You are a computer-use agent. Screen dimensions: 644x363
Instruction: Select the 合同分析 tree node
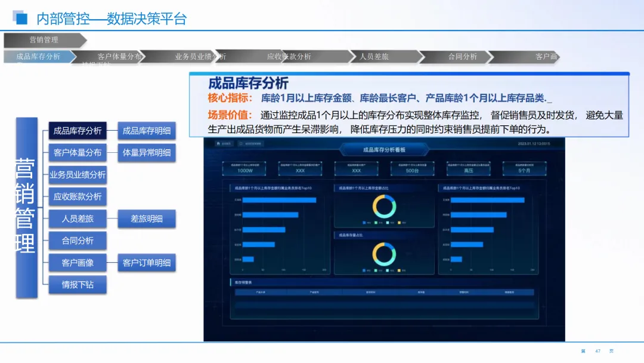pyautogui.click(x=78, y=241)
